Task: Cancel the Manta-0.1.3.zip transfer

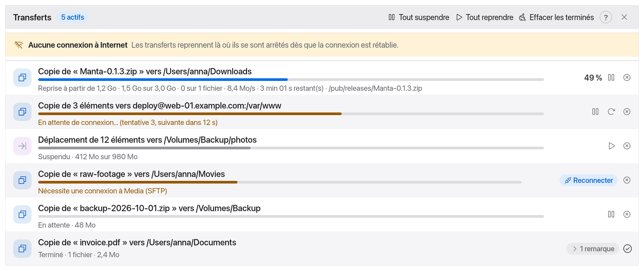Action: click(627, 78)
